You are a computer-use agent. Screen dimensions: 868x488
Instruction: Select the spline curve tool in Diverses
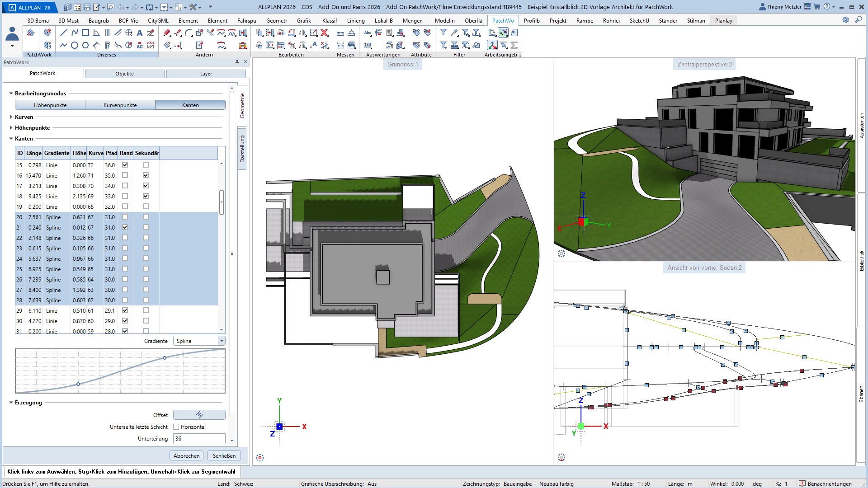coord(75,33)
